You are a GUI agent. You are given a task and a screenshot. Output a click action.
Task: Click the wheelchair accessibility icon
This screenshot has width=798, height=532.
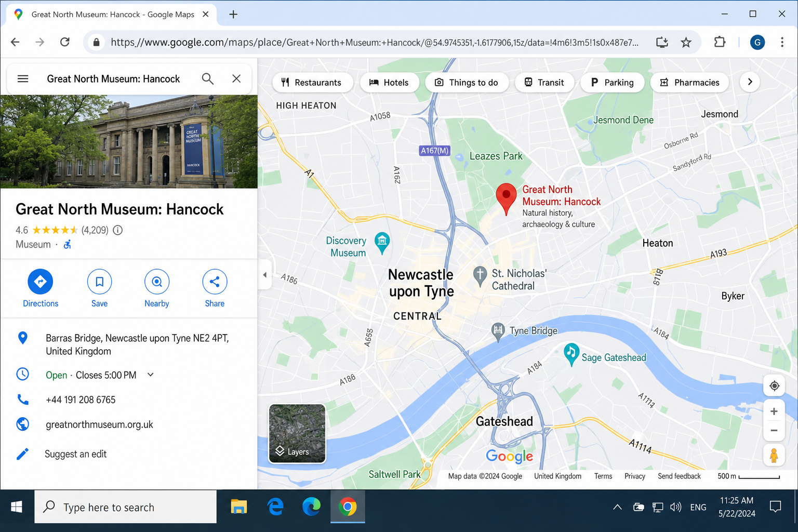68,244
